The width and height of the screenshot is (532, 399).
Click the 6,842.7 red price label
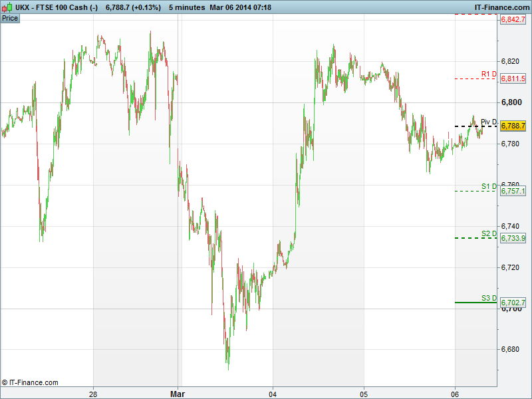point(513,20)
